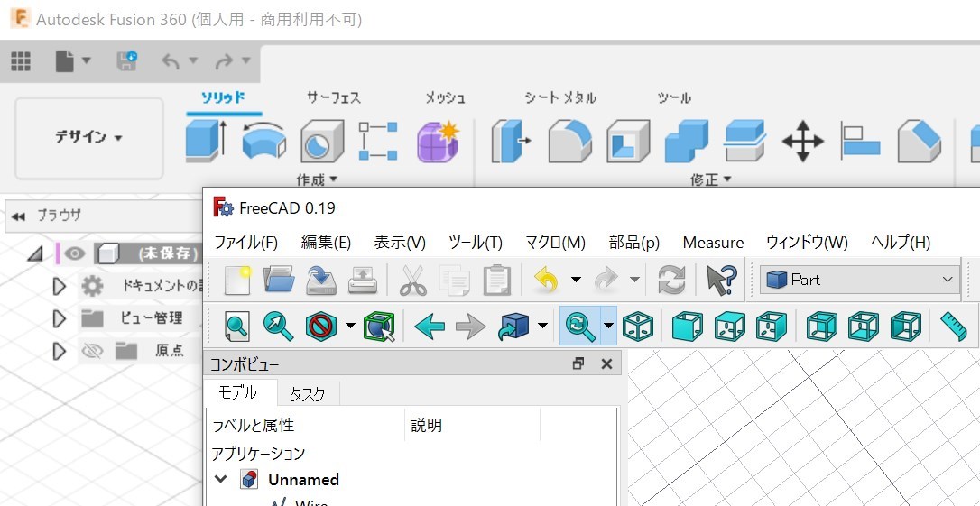Expand the ビュー管理 folder in browser

(60, 318)
